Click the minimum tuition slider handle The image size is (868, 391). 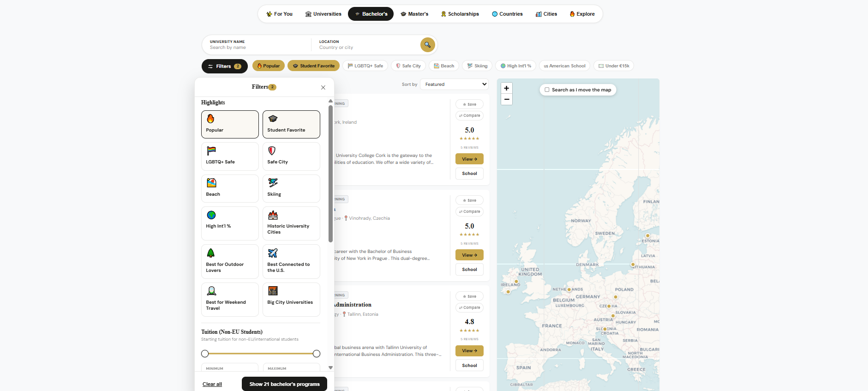(205, 354)
